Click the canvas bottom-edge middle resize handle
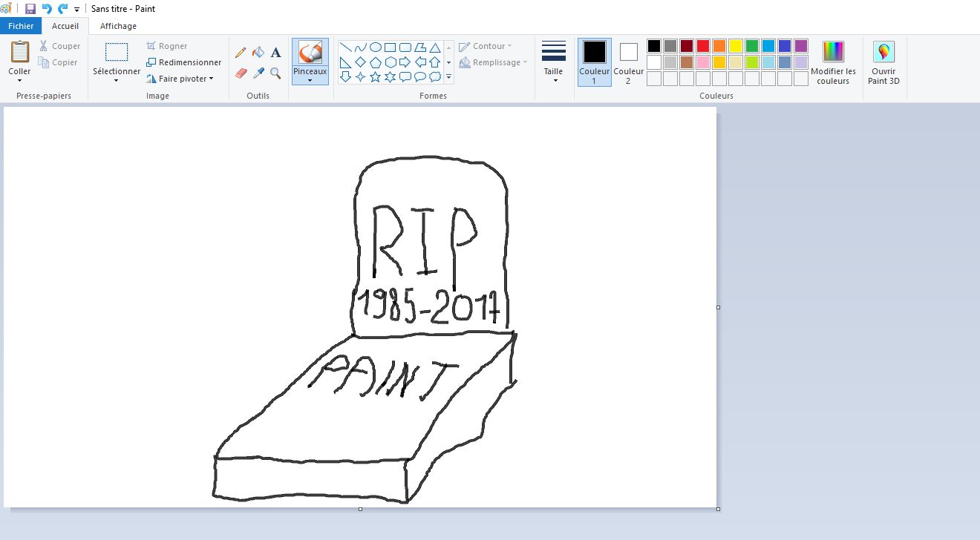980x540 pixels. coord(361,509)
